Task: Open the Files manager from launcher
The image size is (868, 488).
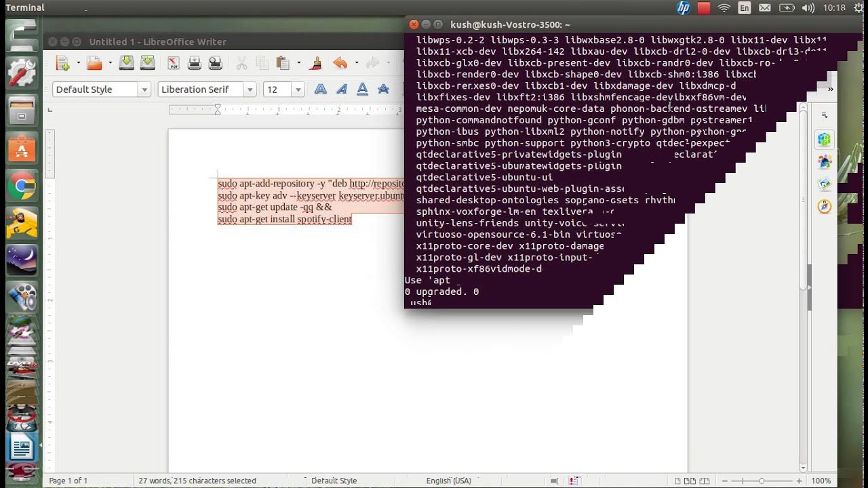Action: click(x=22, y=110)
